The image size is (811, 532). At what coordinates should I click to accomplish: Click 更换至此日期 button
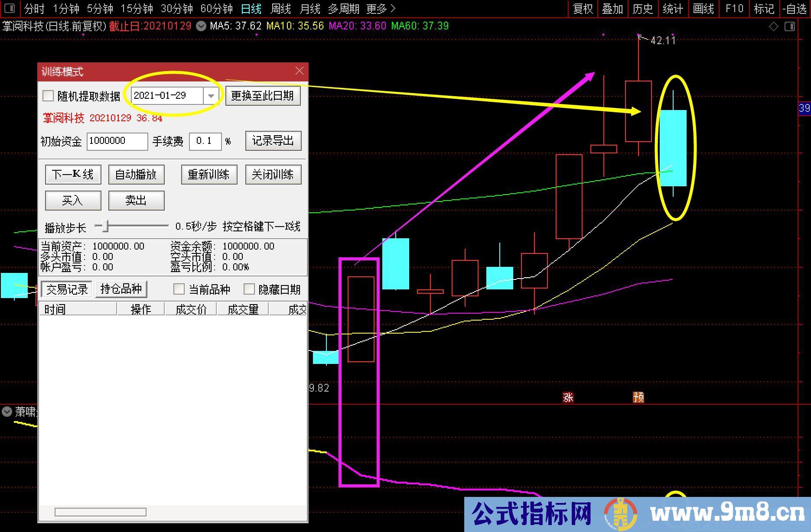263,96
